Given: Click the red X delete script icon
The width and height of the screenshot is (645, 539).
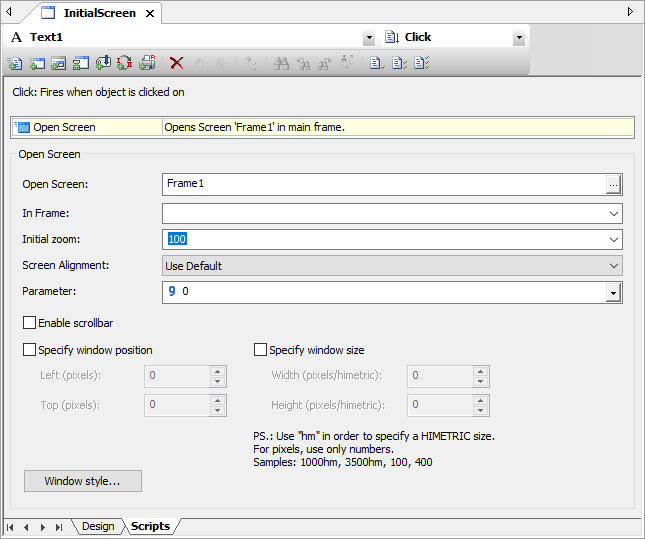Looking at the screenshot, I should [x=177, y=63].
